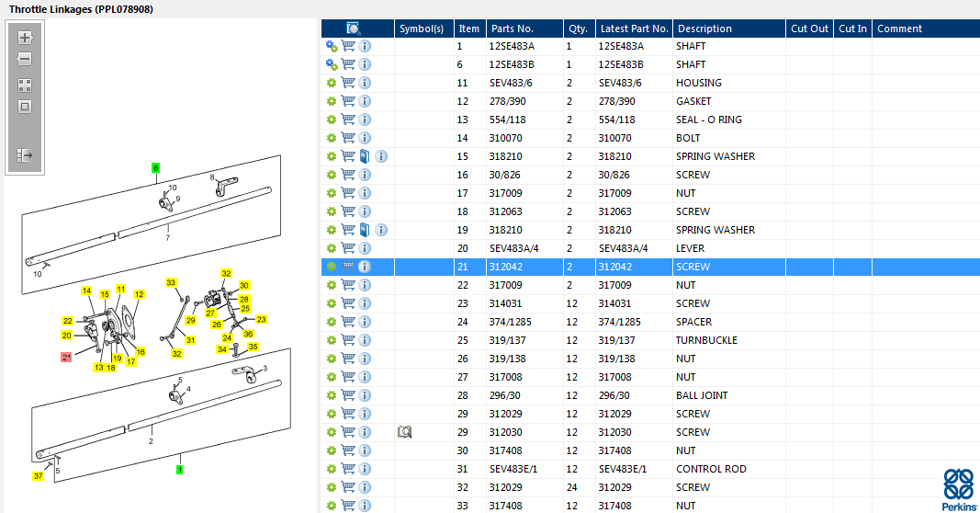Click the single-square fit view icon
This screenshot has width=980, height=513.
click(25, 106)
